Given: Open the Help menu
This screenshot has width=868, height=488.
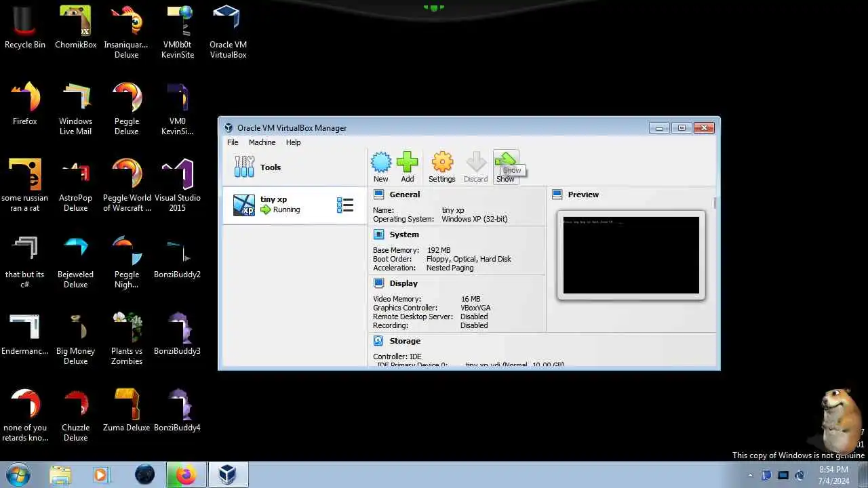Looking at the screenshot, I should (x=293, y=142).
